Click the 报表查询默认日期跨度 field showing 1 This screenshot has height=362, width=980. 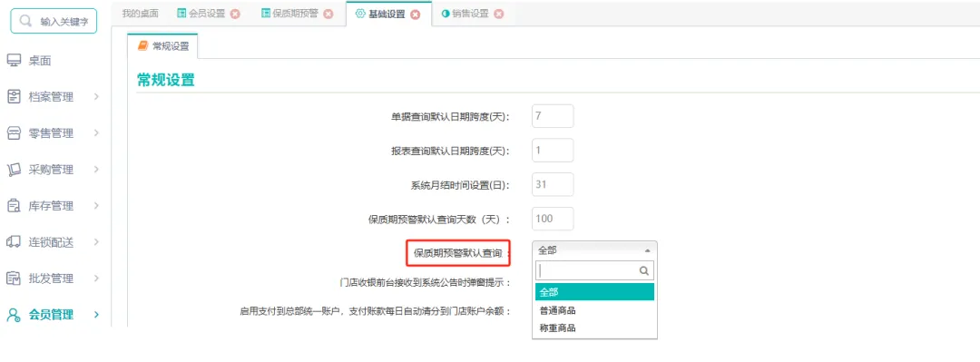(553, 150)
